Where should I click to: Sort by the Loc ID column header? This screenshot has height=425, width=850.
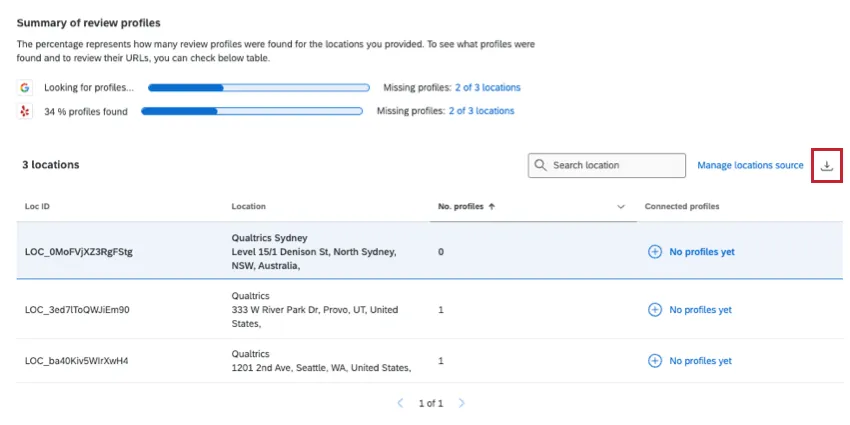coord(37,207)
